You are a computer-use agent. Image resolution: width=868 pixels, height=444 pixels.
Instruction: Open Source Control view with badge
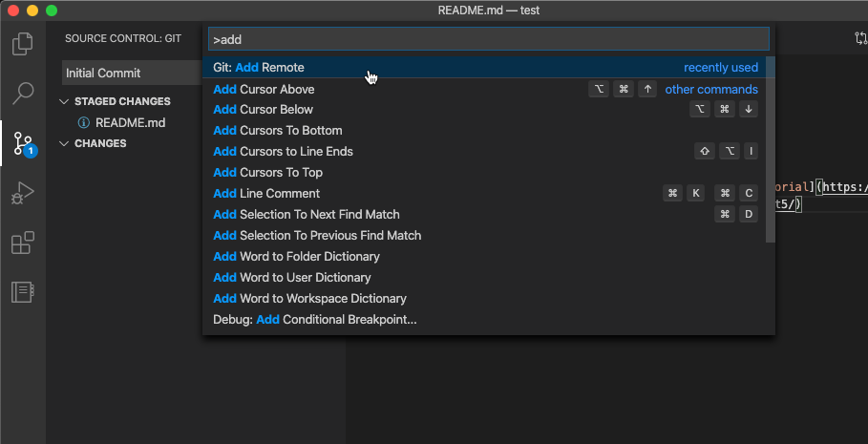point(25,143)
